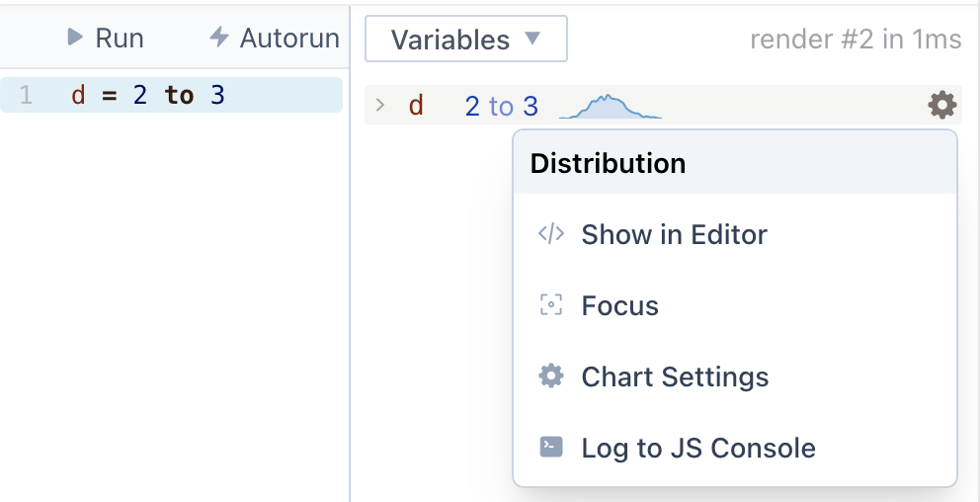The image size is (980, 502).
Task: Click the Run play triangle icon
Action: pyautogui.click(x=74, y=39)
